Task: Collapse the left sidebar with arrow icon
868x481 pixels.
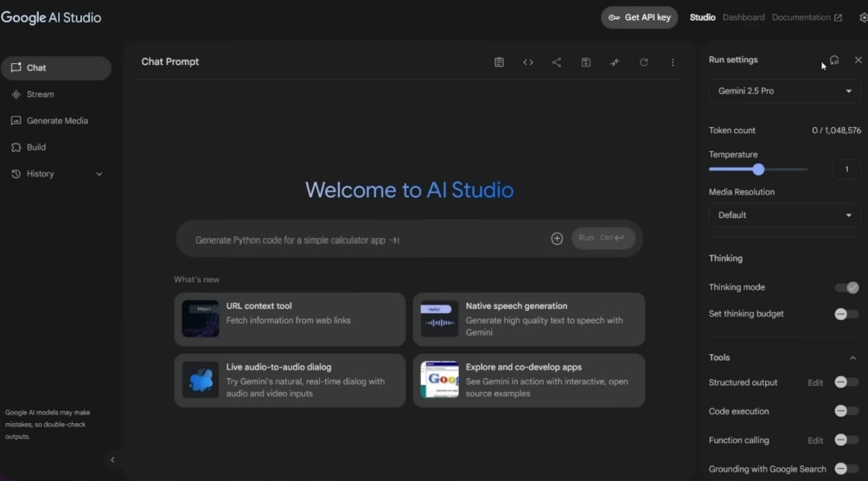Action: pyautogui.click(x=112, y=459)
